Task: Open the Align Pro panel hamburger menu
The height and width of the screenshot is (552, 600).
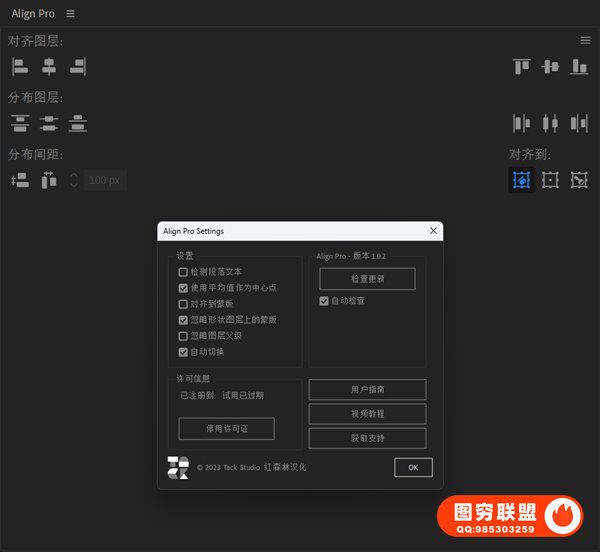Action: [x=69, y=14]
